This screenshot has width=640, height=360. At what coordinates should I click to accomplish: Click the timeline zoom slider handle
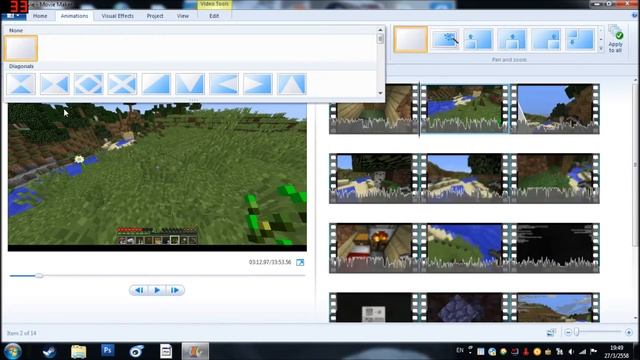pyautogui.click(x=576, y=332)
